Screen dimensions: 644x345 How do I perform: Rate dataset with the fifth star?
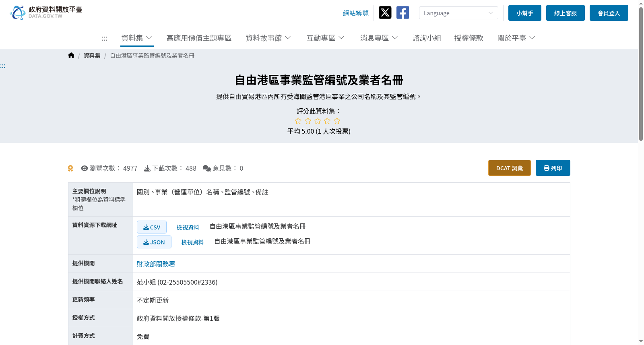click(337, 121)
